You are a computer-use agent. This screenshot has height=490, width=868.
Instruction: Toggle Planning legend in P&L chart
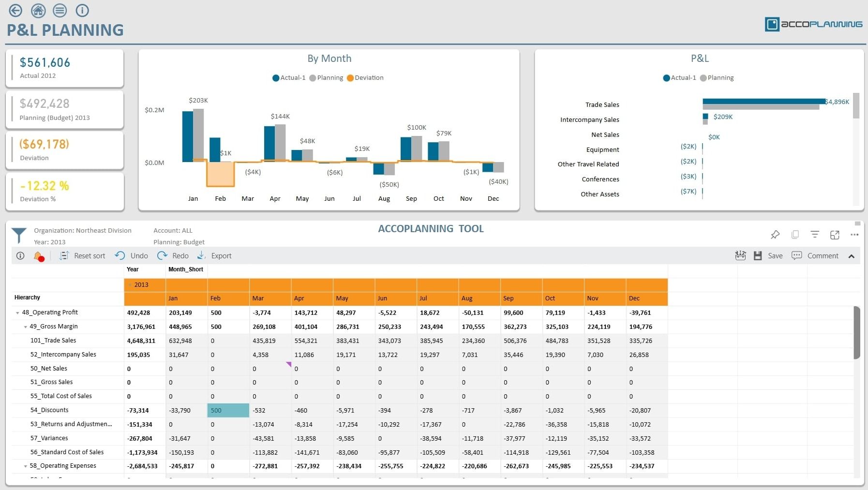(717, 78)
